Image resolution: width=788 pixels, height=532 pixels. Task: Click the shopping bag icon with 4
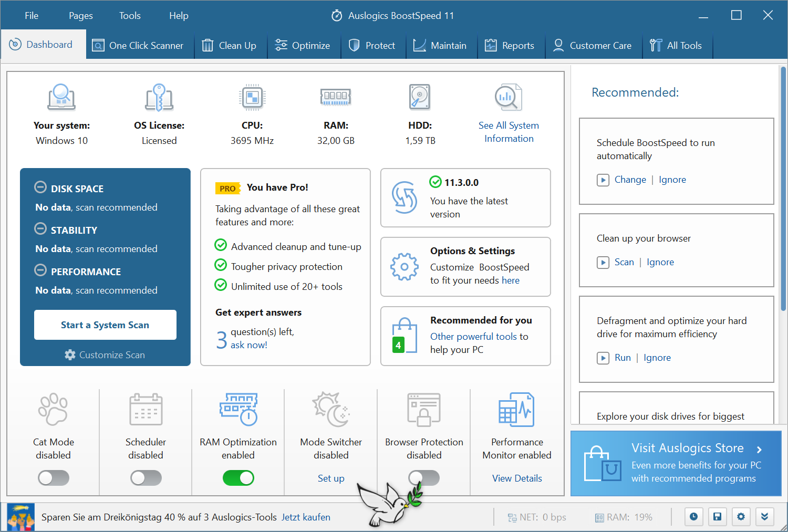[405, 335]
